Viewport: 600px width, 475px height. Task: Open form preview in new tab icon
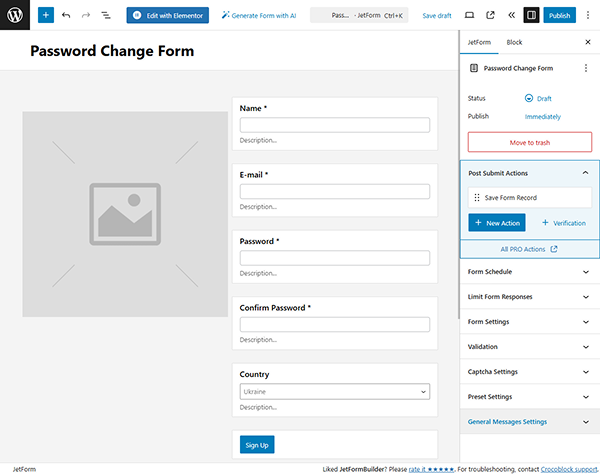click(490, 15)
